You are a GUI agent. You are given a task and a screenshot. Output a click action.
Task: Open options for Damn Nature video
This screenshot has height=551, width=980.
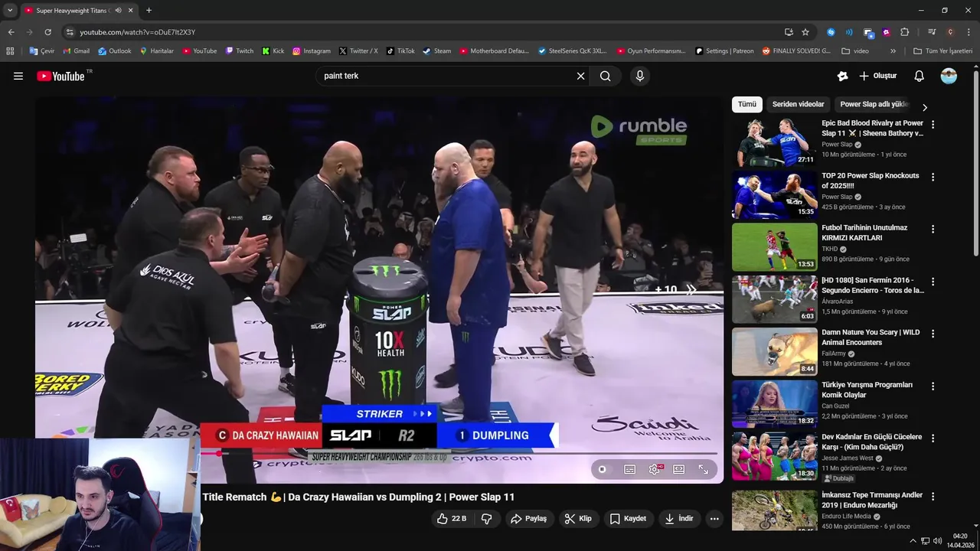(x=933, y=334)
